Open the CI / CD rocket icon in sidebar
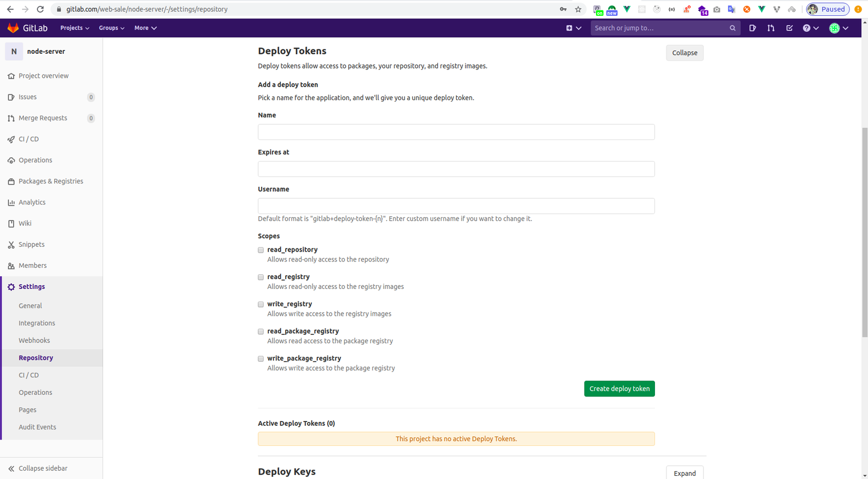The width and height of the screenshot is (868, 479). (11, 139)
